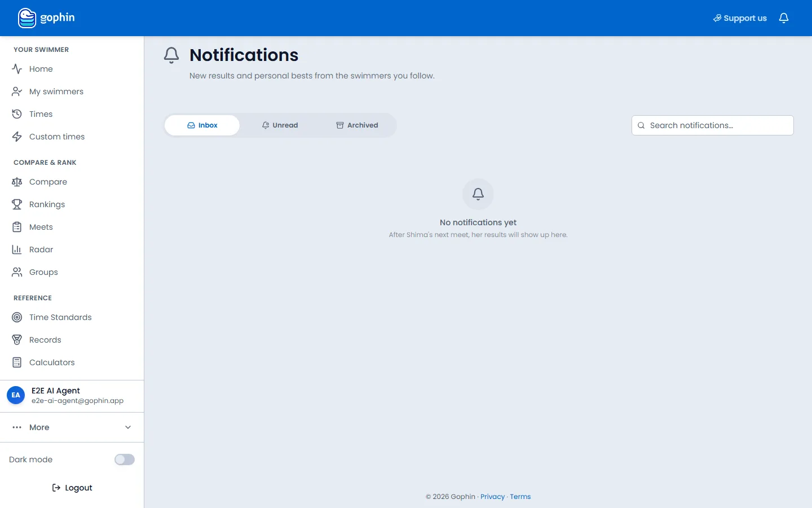
Task: Click the Radar bar-chart icon
Action: pos(17,249)
